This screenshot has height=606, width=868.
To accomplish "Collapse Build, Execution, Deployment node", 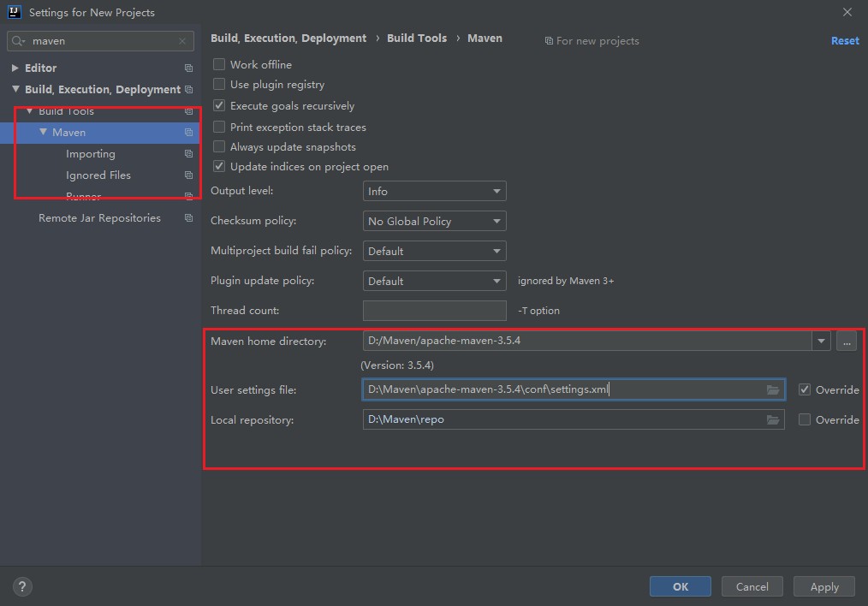I will click(15, 89).
